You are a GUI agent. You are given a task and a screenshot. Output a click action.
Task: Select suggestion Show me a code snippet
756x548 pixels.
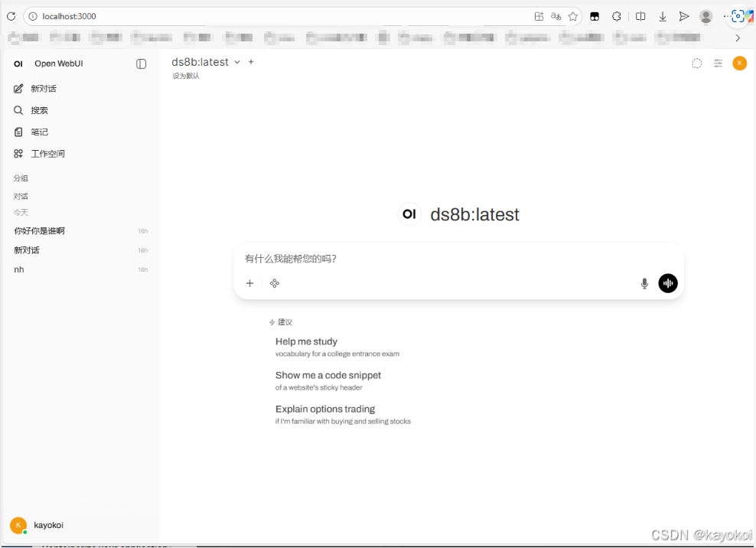[328, 380]
